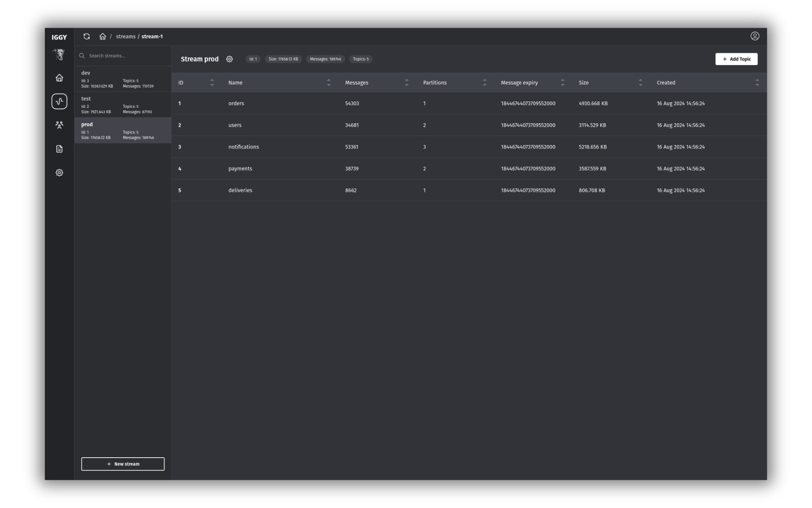Select the test stream
Screen dimensions: 812x508
(123, 105)
